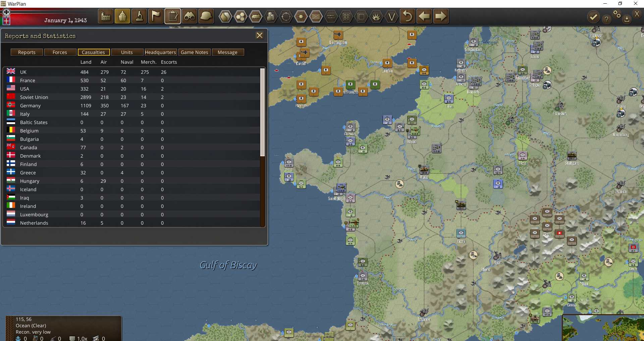Image resolution: width=644 pixels, height=341 pixels.
Task: Click the minimap in the corner
Action: tap(603, 328)
